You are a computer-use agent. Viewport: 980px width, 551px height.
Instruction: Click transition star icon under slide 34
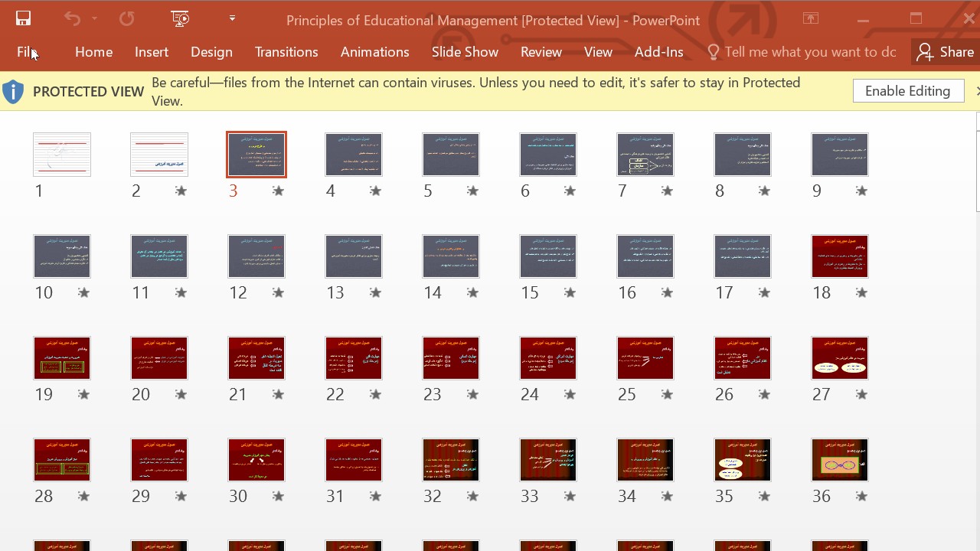pyautogui.click(x=667, y=496)
